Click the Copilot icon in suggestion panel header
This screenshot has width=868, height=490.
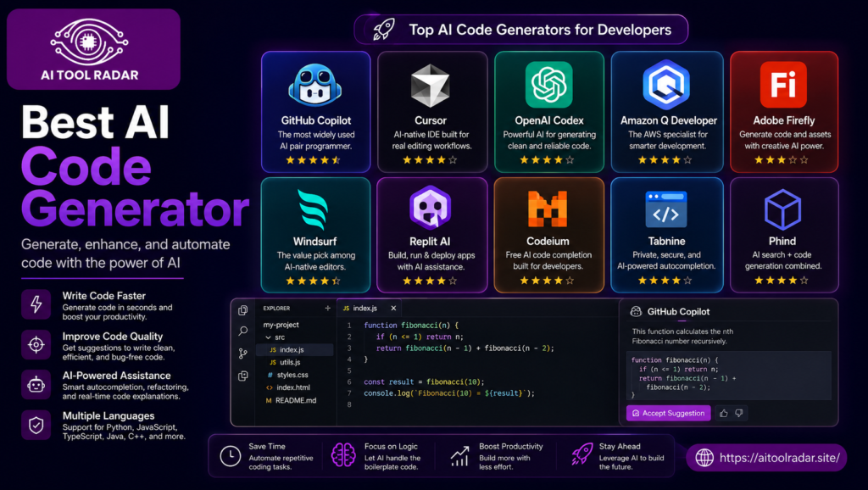636,311
